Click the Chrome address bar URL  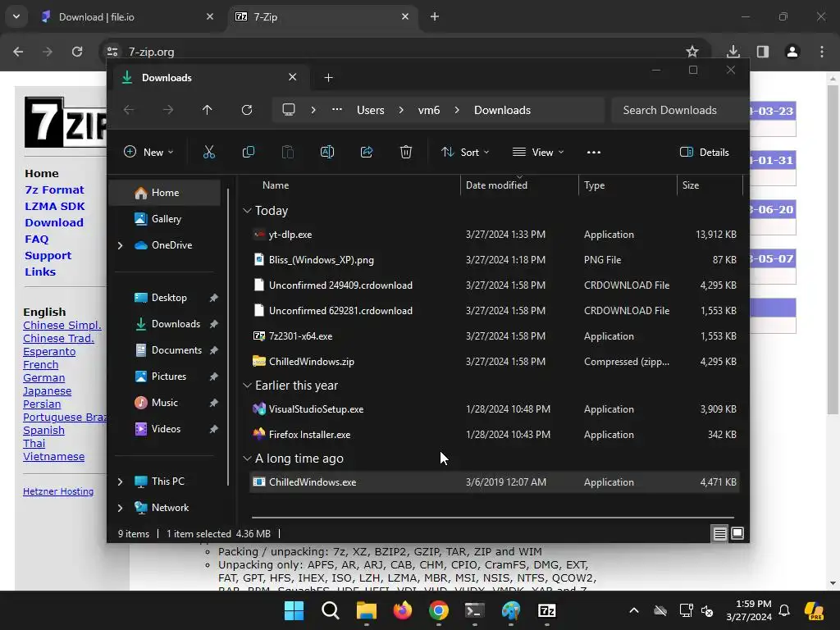click(x=151, y=52)
